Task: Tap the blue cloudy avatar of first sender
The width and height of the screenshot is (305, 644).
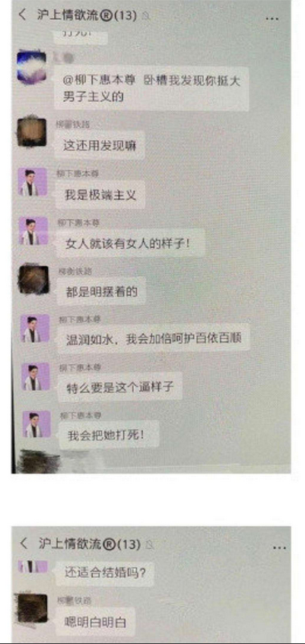Action: (31, 65)
